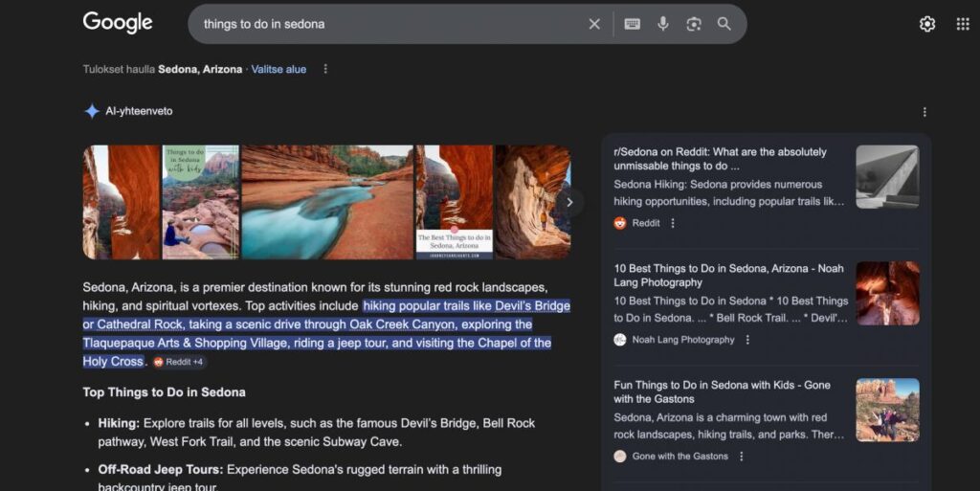Open three-dot menu beside Noah Lang Photography
The width and height of the screenshot is (980, 491).
pyautogui.click(x=747, y=340)
